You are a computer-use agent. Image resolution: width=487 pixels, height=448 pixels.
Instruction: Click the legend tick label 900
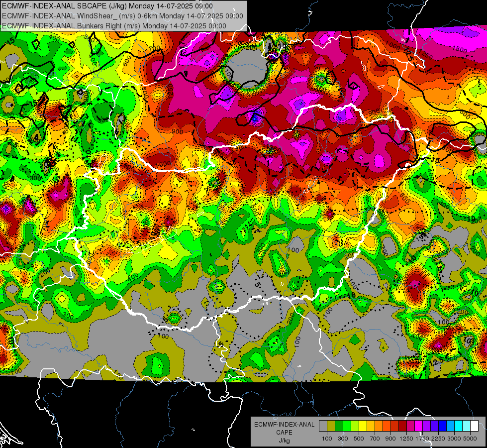click(390, 439)
